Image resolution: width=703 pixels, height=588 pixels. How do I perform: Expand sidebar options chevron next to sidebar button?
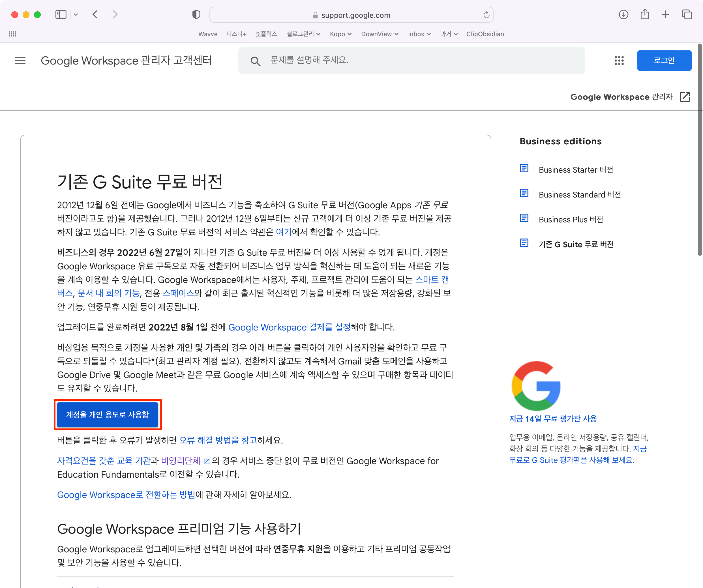76,15
